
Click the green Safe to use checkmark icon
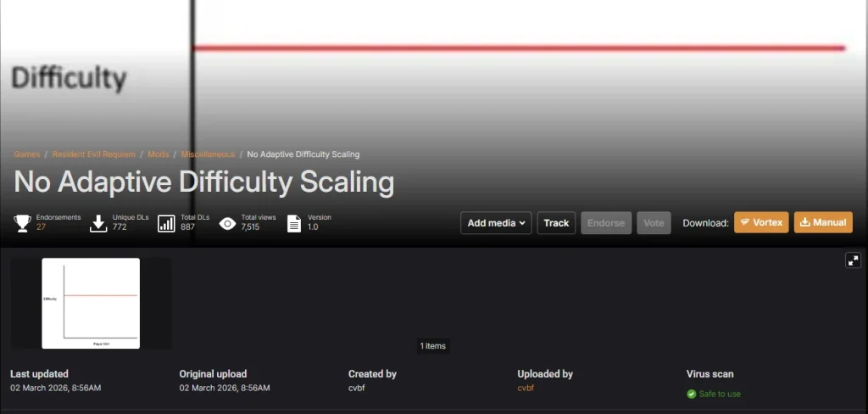tap(691, 394)
